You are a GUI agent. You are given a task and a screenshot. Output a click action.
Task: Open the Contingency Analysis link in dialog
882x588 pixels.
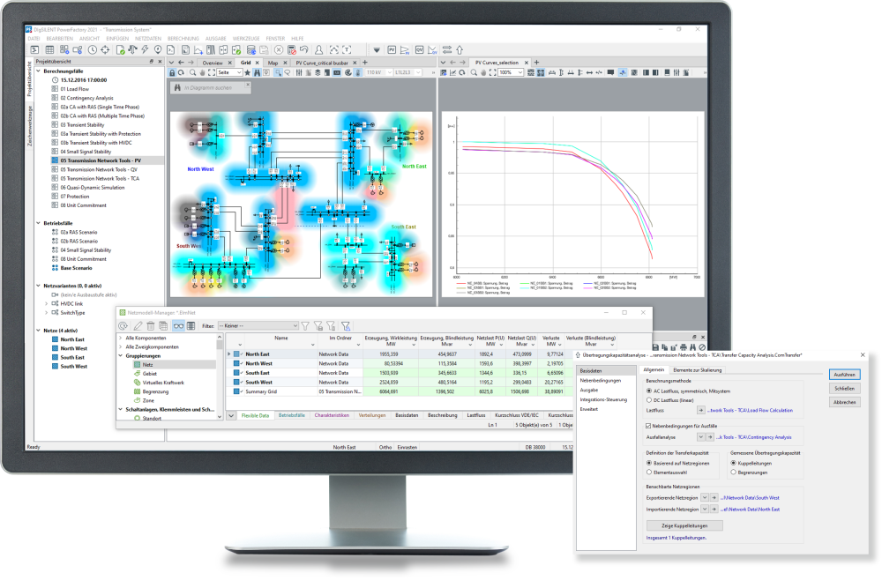pos(754,437)
